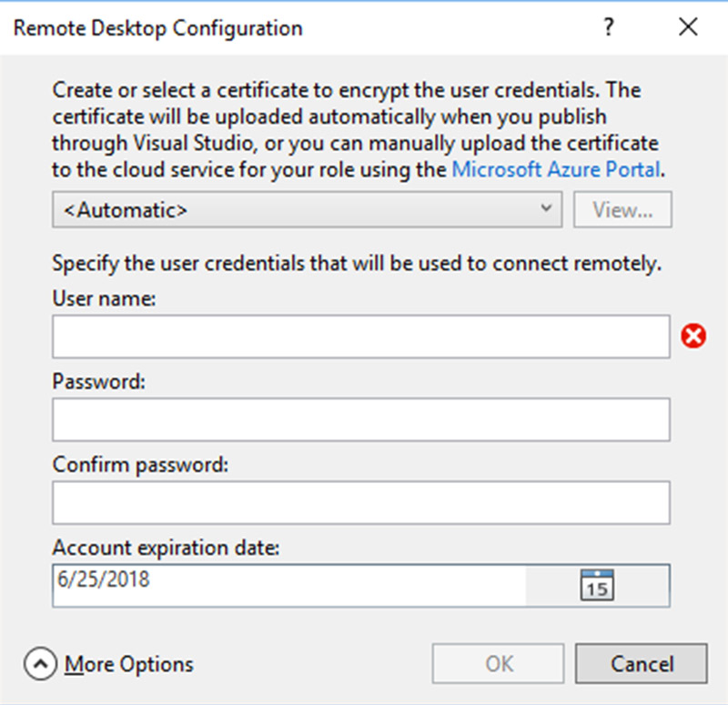Screen dimensions: 728x705
Task: Click the help question mark in title bar
Action: [x=609, y=27]
